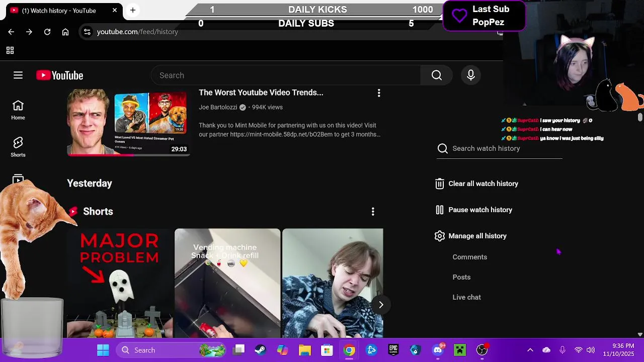Open The Worst Youtube Video Trends title
The width and height of the screenshot is (644, 362).
point(261,93)
